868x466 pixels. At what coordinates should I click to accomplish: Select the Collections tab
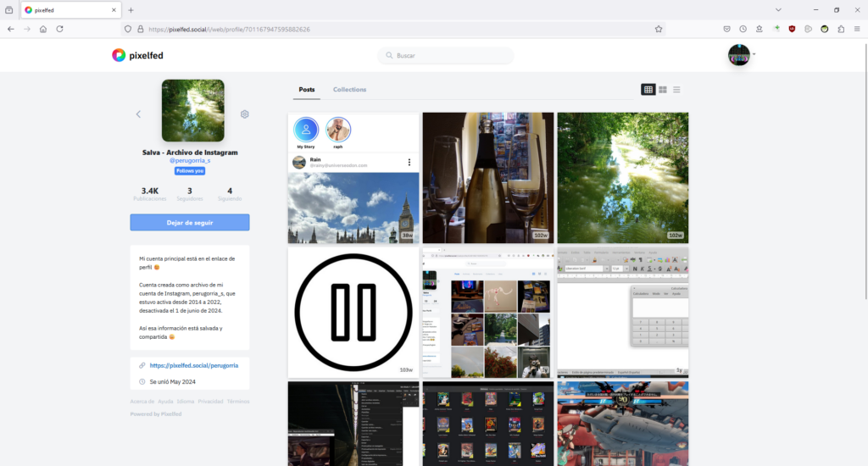pos(349,90)
